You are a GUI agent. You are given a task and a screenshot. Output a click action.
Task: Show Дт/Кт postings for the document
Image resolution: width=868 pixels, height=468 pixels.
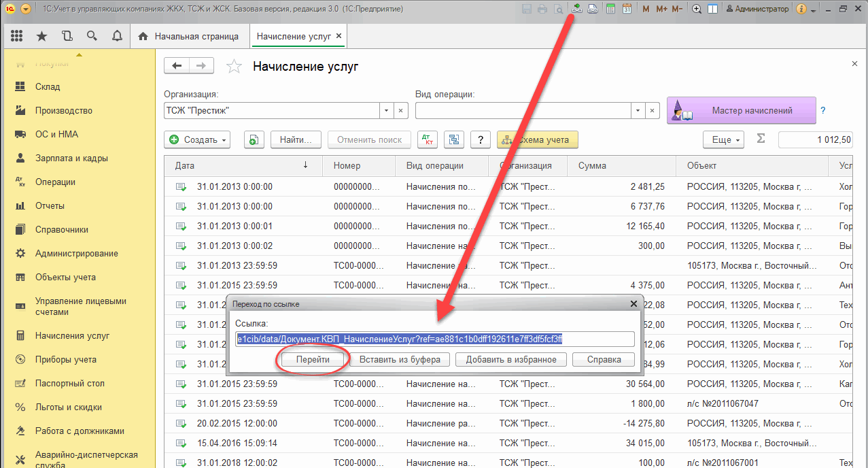point(428,139)
